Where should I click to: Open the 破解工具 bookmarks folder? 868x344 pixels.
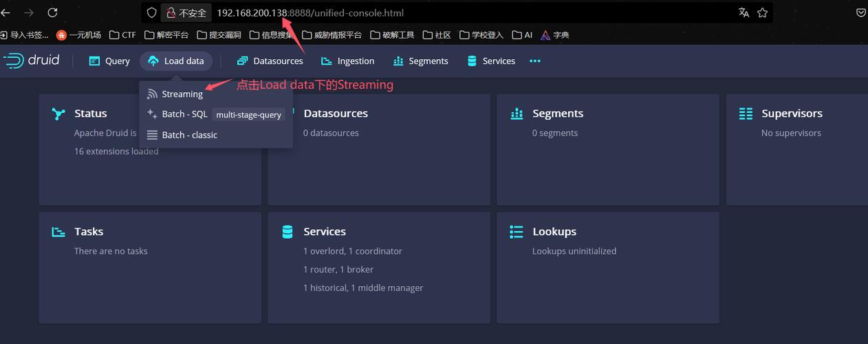[x=392, y=34]
